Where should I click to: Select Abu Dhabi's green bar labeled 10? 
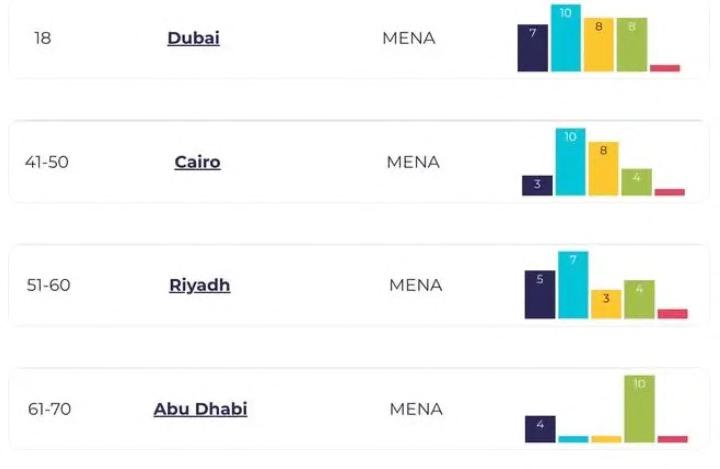click(638, 408)
